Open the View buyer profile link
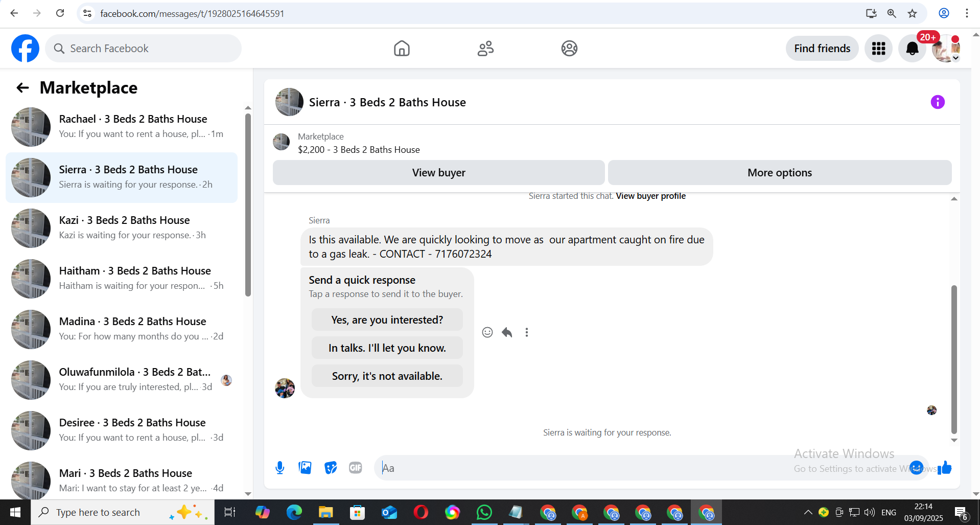Image resolution: width=980 pixels, height=525 pixels. 650,196
